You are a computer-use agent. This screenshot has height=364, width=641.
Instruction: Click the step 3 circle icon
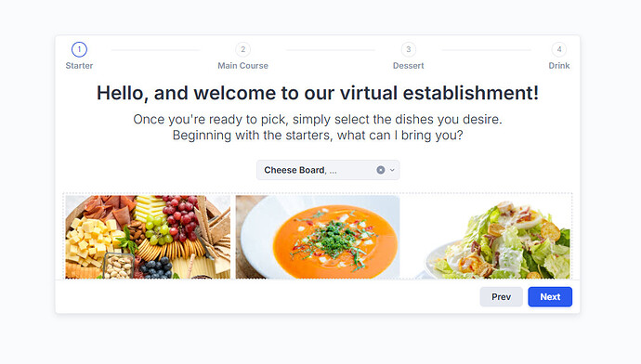point(409,49)
